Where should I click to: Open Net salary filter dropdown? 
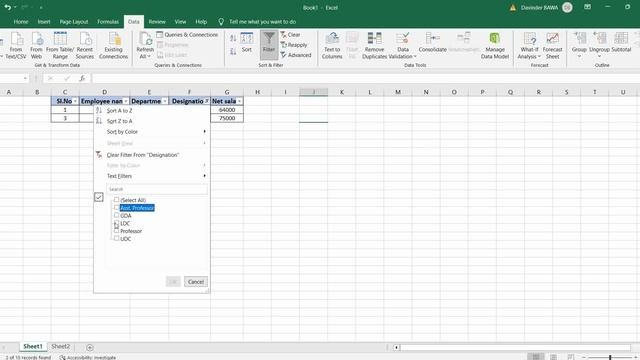(239, 101)
